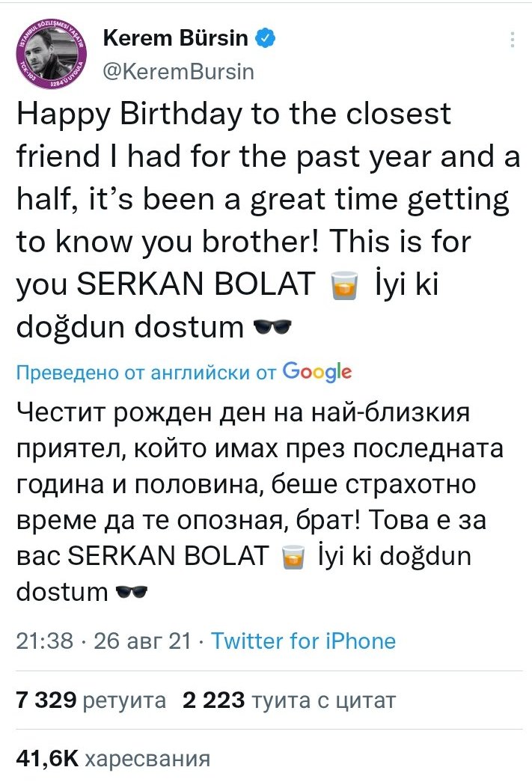Open the @KeremBursin handle link
532x782 pixels.
coord(177,71)
